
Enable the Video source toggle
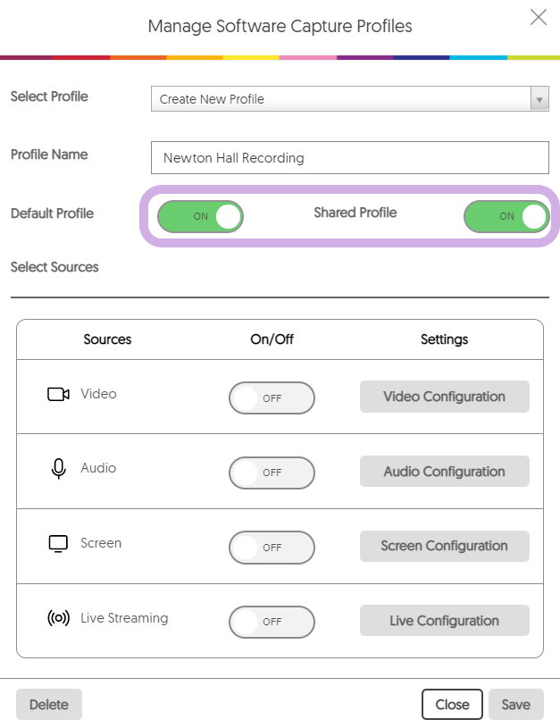pyautogui.click(x=272, y=397)
